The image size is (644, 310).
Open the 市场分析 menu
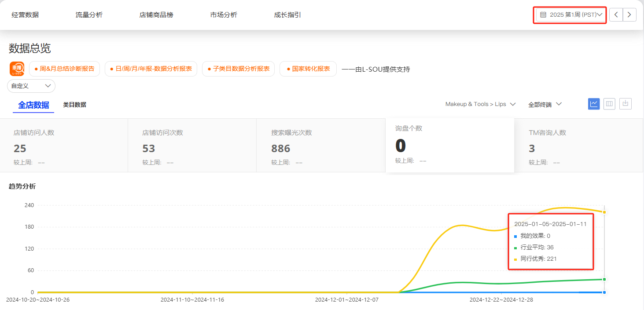pos(224,15)
